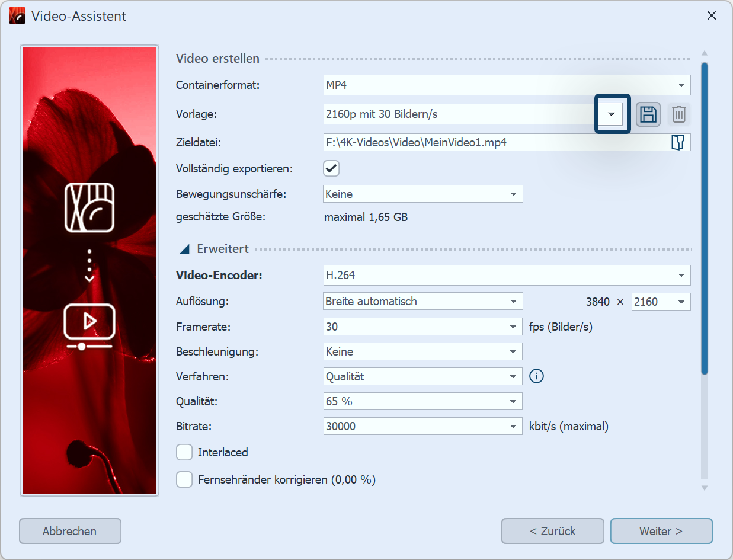The image size is (733, 560).
Task: Click the vertical scrollbar thumb
Action: point(704,219)
